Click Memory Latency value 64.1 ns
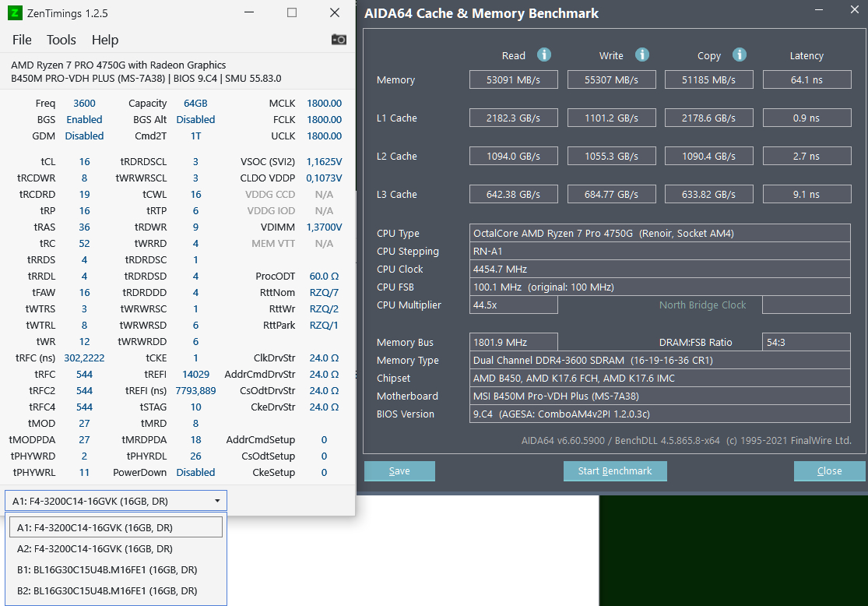This screenshot has height=606, width=868. coord(807,79)
